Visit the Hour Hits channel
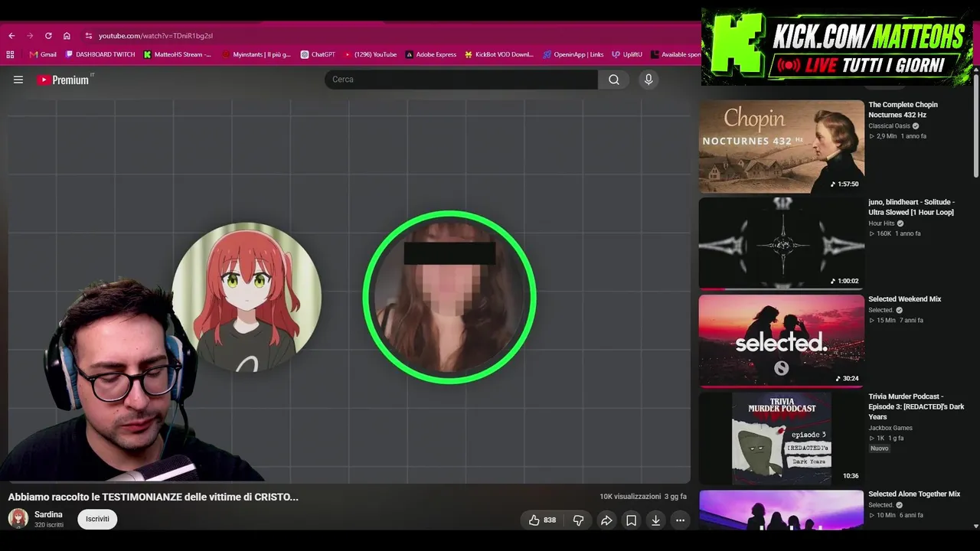This screenshot has width=980, height=551. tap(881, 223)
